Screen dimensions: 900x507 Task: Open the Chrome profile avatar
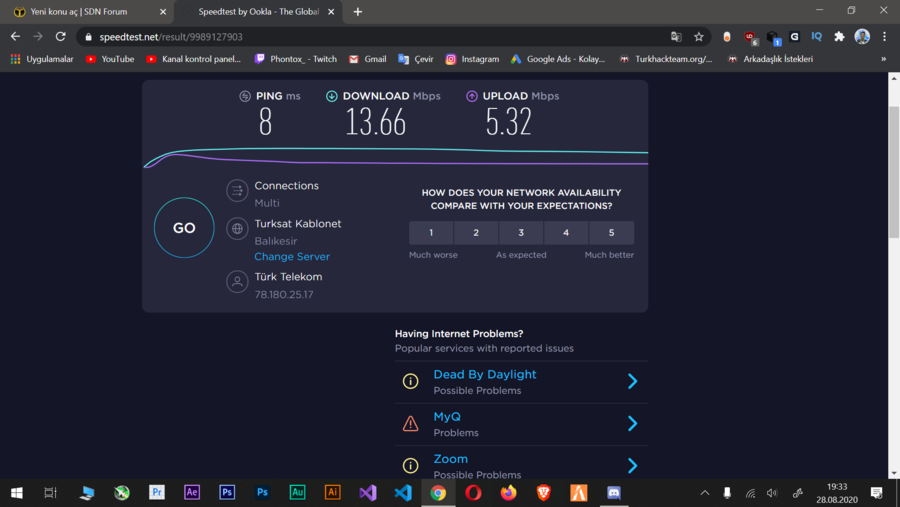862,37
